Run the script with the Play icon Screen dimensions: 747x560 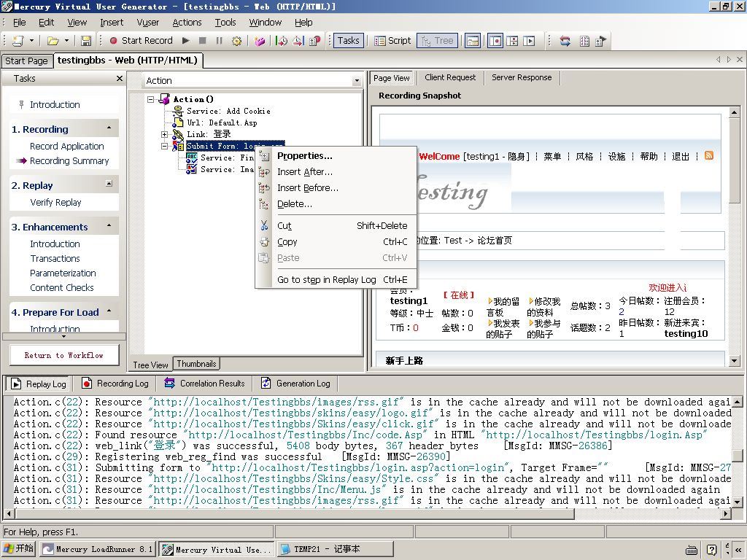coord(186,41)
